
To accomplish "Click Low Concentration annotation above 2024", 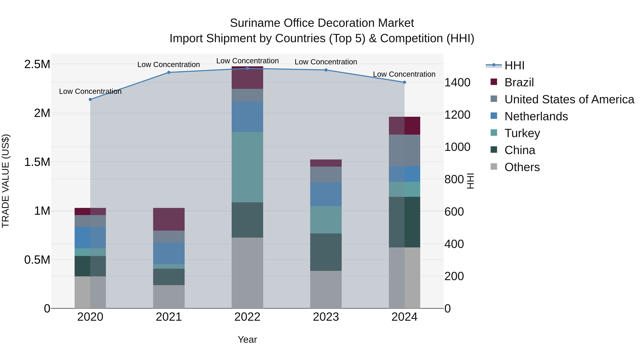I will click(404, 74).
